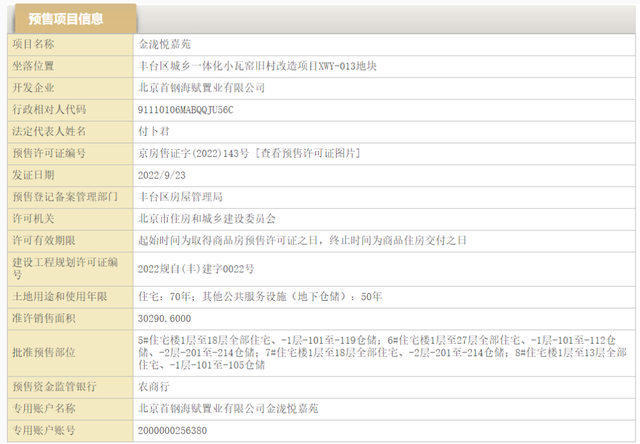Select planning permit 2022规自(丰)建字0022号
Image resolution: width=640 pixels, height=444 pixels.
[196, 269]
